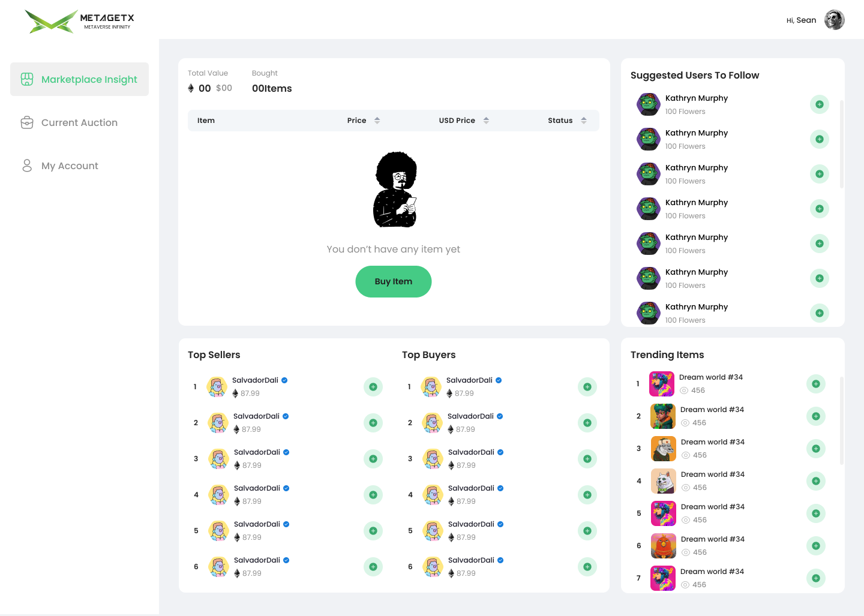Open Dream world #34 ranked first
This screenshot has width=864, height=616.
click(x=710, y=377)
